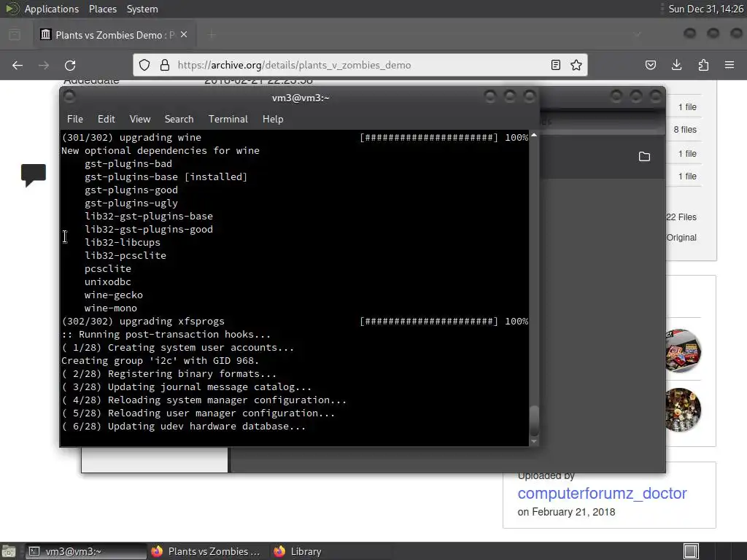Image resolution: width=747 pixels, height=560 pixels.
Task: Open the lower round collection thumbnail
Action: 683,410
